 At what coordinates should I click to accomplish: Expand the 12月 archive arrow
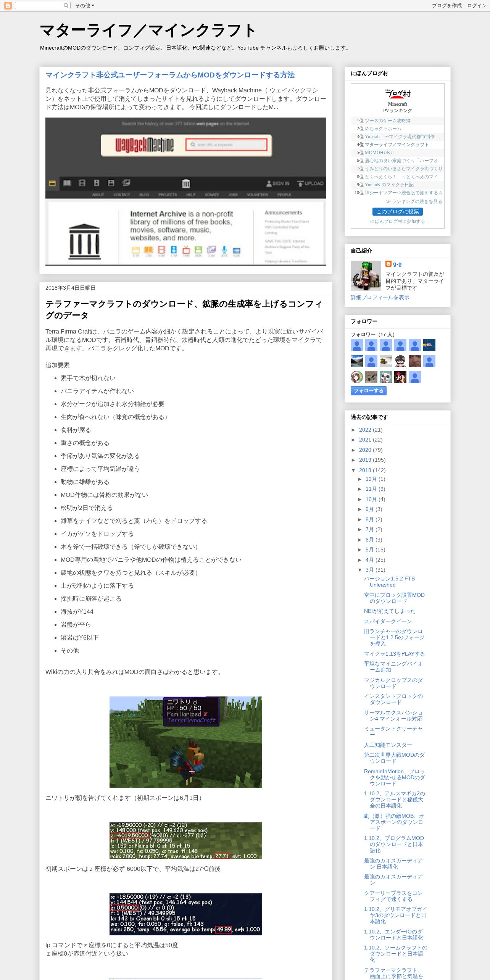point(360,479)
